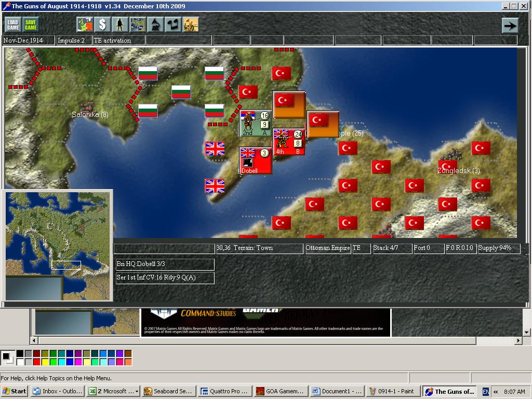Select the Bri HQ:Dobell 3/3 unit entry
The image size is (532, 399).
pos(165,264)
